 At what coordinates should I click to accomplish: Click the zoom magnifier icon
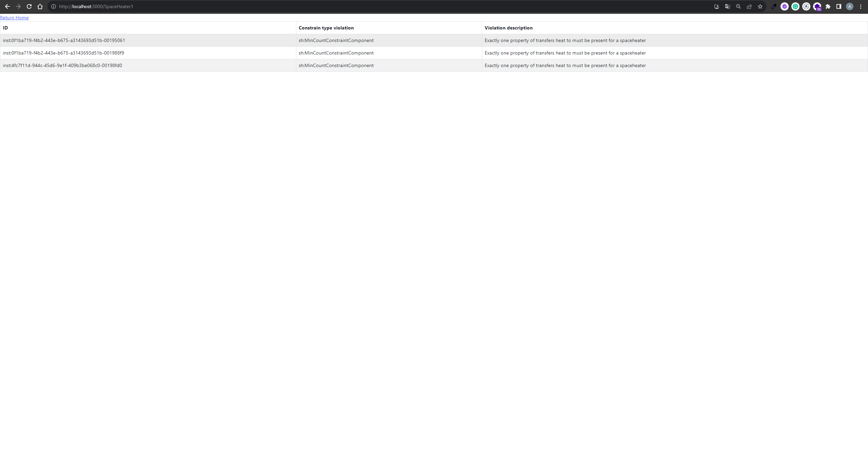738,6
